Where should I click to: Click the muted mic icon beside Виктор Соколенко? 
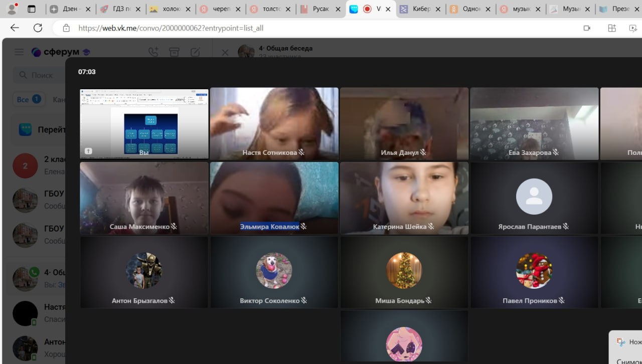[304, 301]
